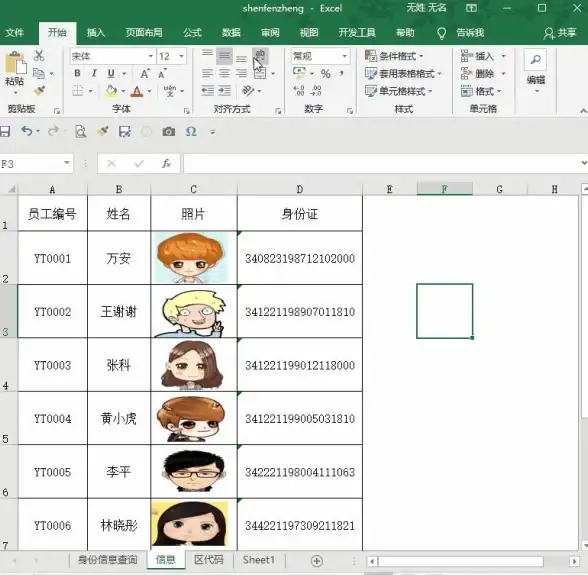Open borders dropdown arrow

(90, 91)
